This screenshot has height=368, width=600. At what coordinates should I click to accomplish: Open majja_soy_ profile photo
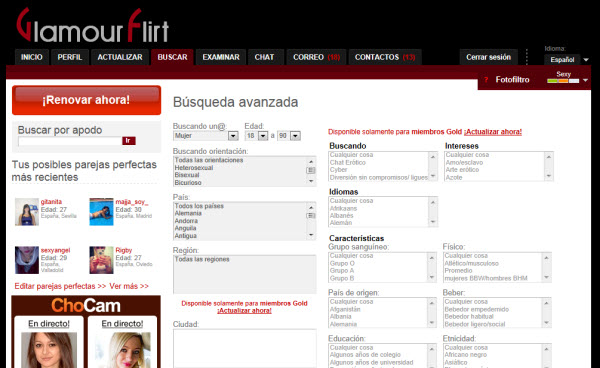[101, 212]
